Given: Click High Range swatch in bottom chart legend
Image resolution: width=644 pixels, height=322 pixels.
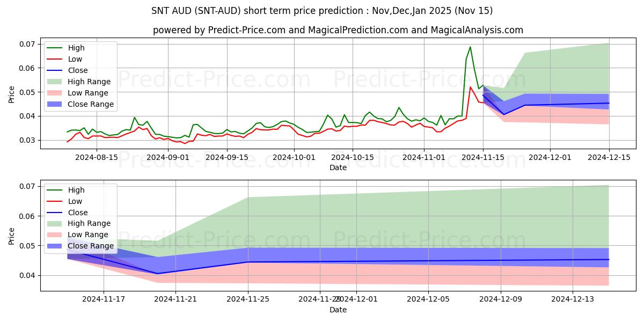Looking at the screenshot, I should [56, 224].
